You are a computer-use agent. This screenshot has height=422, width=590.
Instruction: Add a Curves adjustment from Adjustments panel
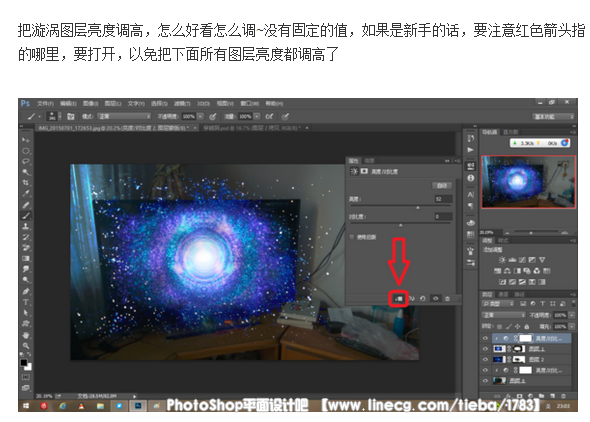[x=522, y=260]
